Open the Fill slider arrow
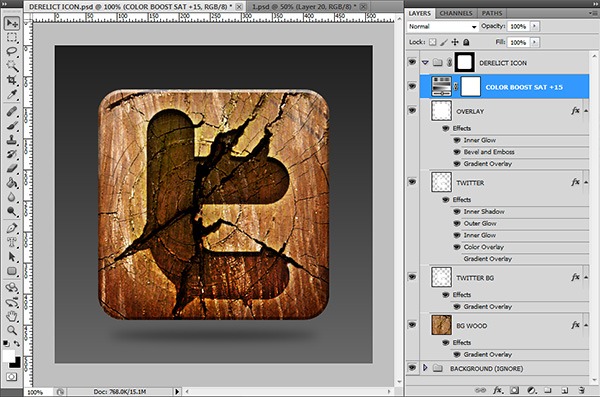 [535, 42]
